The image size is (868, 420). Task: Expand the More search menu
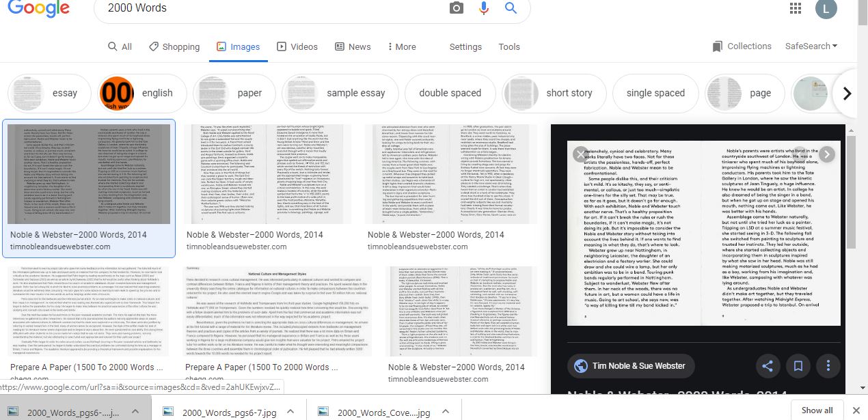[x=401, y=46]
